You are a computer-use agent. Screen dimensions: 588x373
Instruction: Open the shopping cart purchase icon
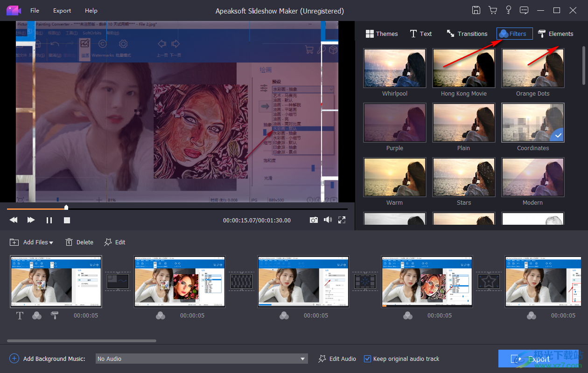492,10
